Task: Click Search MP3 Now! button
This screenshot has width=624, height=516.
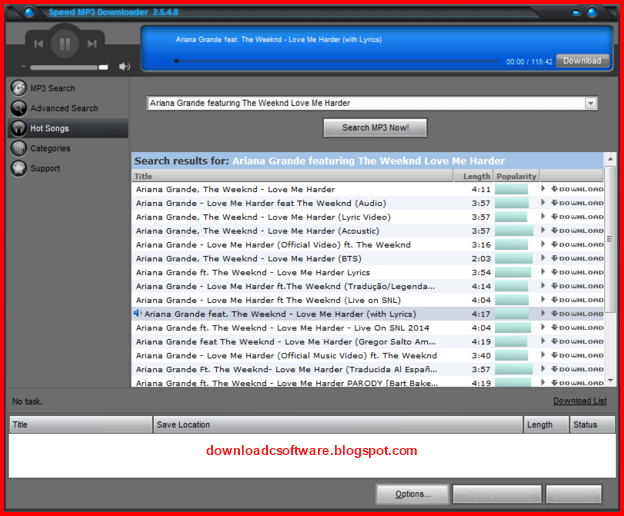Action: [x=375, y=128]
